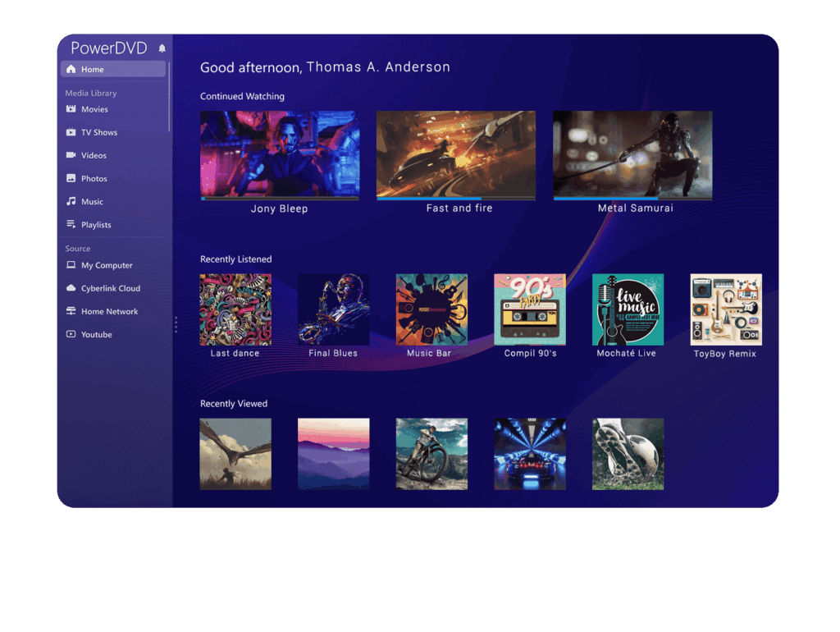Open Cyberlink Cloud cloud icon

point(71,288)
